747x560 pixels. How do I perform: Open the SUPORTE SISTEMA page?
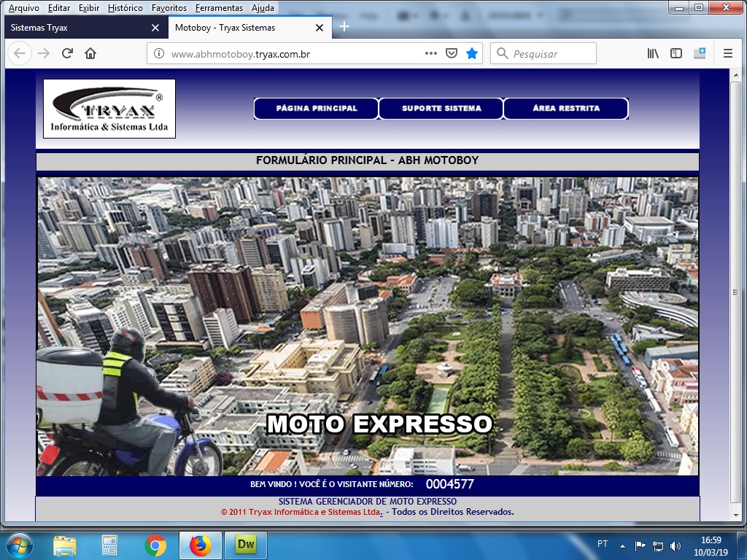coord(441,109)
